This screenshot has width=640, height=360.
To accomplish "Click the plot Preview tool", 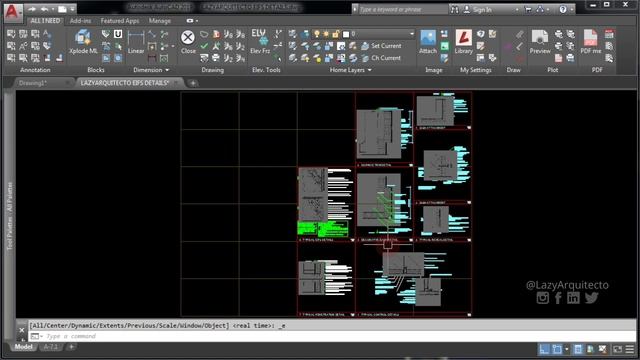I will (x=540, y=42).
